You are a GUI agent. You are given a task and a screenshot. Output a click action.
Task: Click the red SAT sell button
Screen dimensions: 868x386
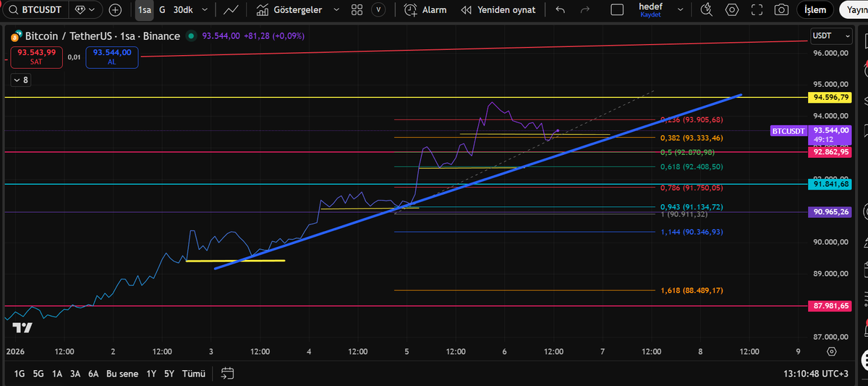(36, 57)
